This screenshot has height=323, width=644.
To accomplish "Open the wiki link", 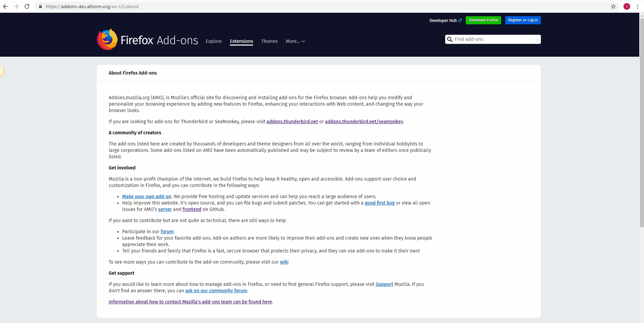I will click(x=284, y=262).
